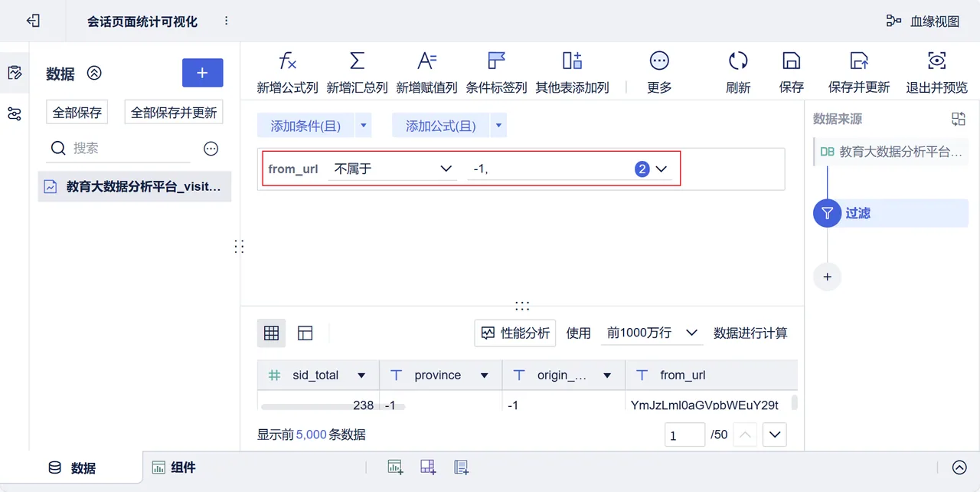Open the settings sliders sidebar icon

[x=15, y=114]
